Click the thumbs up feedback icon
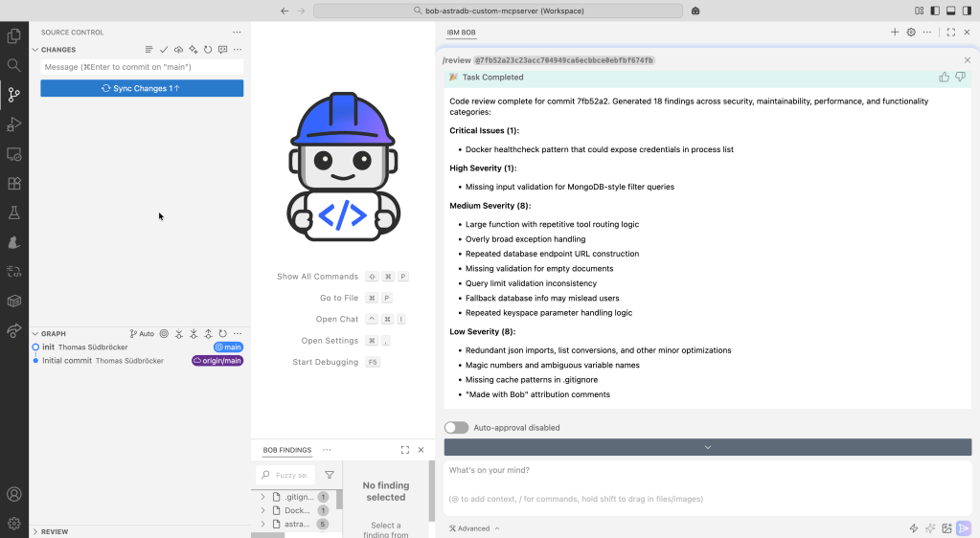The image size is (980, 538). click(x=945, y=78)
